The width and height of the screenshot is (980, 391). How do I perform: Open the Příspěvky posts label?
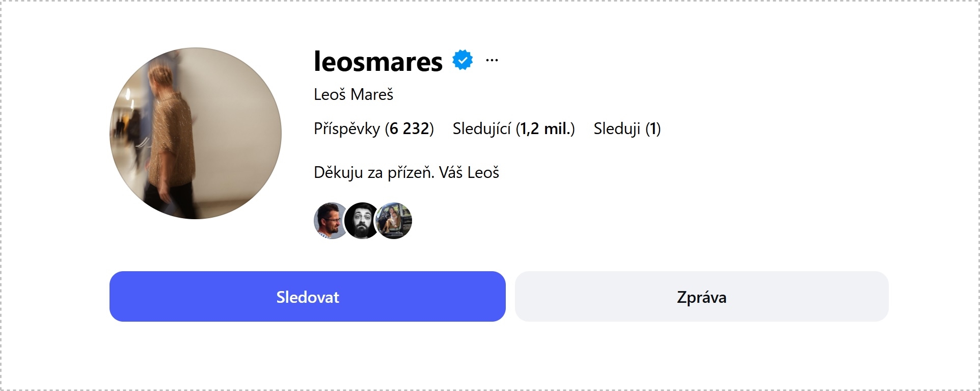[346, 129]
